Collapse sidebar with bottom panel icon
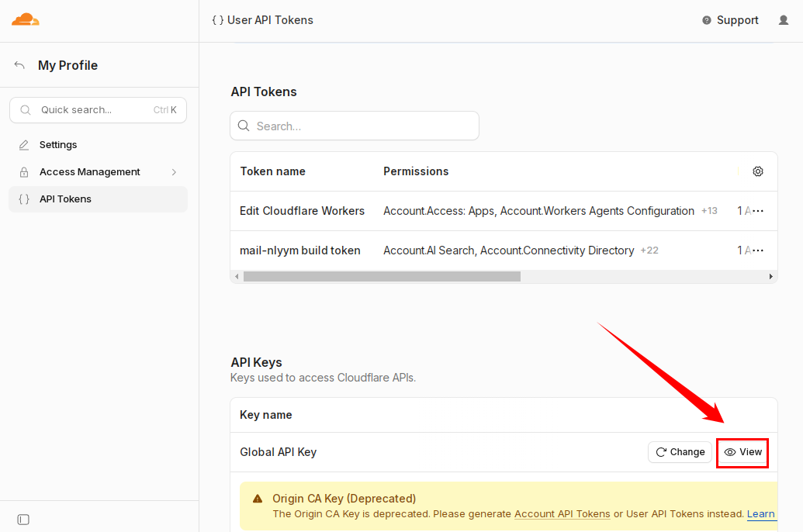The image size is (803, 532). click(23, 519)
